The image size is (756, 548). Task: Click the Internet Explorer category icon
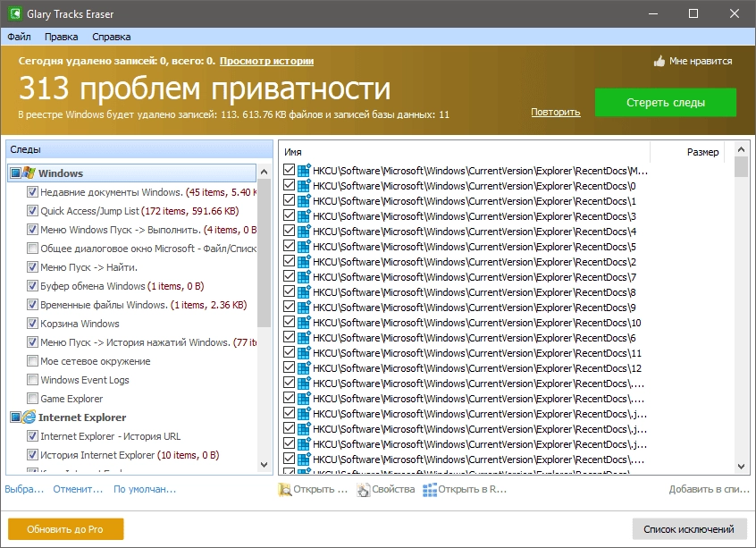29,417
